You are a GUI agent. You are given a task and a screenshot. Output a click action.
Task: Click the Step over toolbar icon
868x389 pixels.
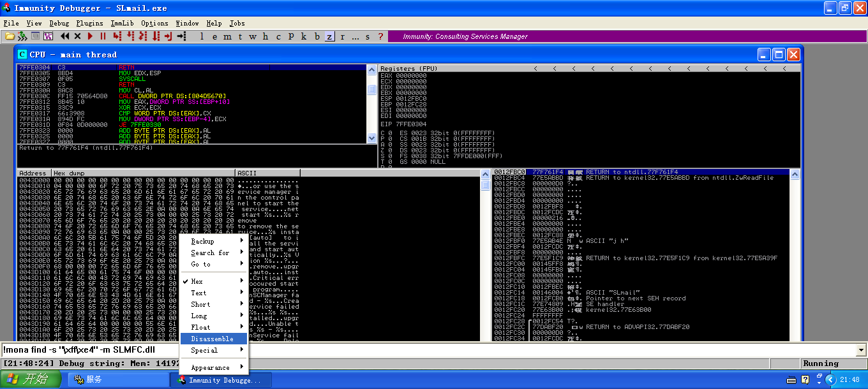[x=130, y=36]
